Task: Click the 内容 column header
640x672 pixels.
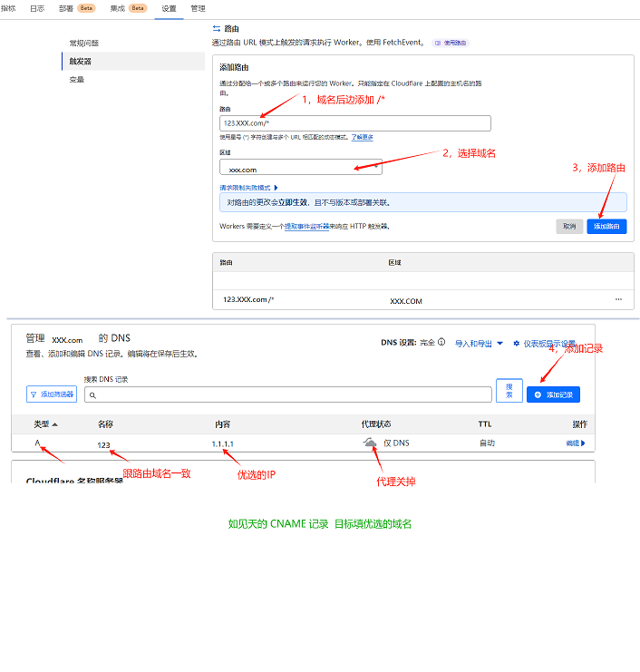Action: [x=223, y=424]
